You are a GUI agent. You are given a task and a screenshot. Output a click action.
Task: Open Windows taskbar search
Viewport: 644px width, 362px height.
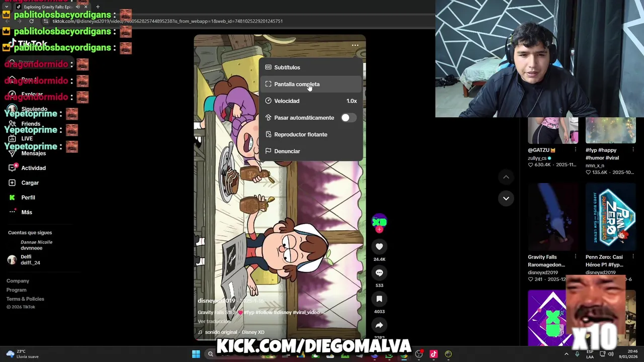[x=210, y=354]
